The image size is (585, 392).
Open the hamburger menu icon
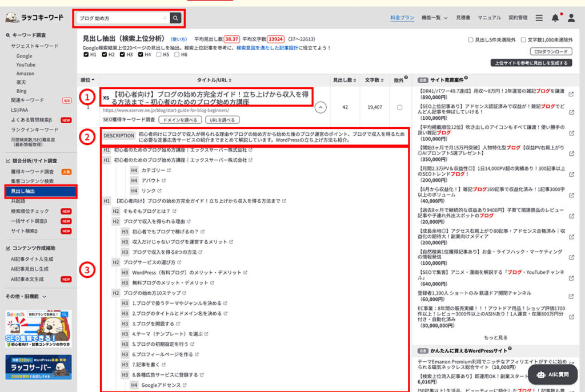(x=539, y=18)
